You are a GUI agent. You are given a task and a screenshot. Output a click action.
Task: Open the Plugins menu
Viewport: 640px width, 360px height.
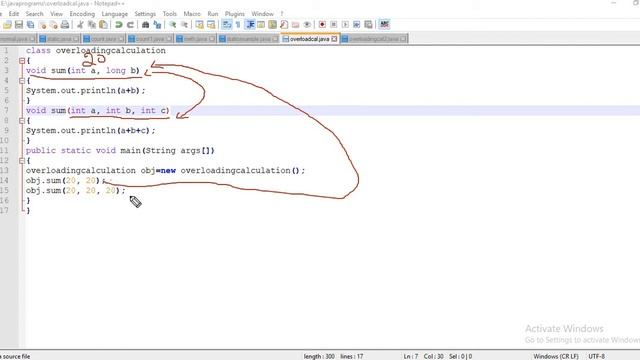click(235, 13)
